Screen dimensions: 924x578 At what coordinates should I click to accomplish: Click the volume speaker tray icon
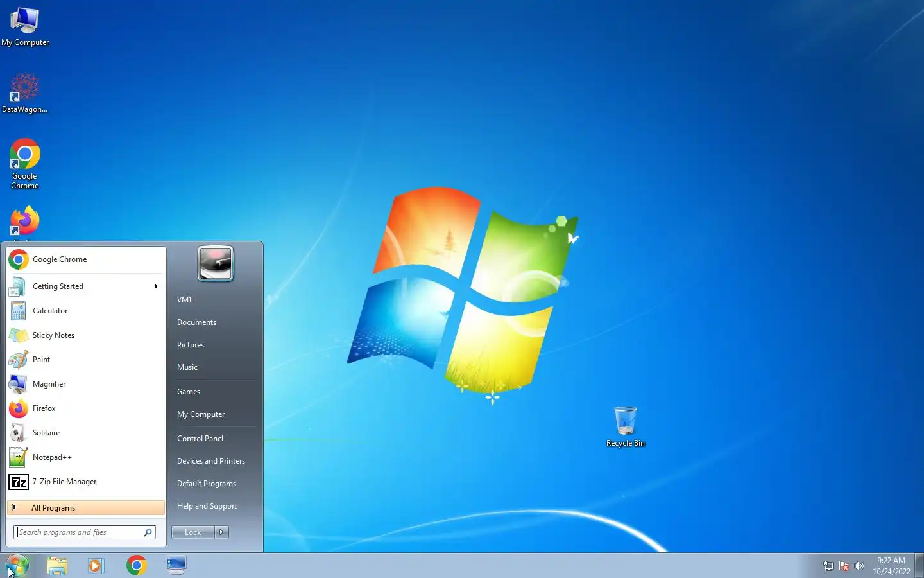pyautogui.click(x=859, y=566)
